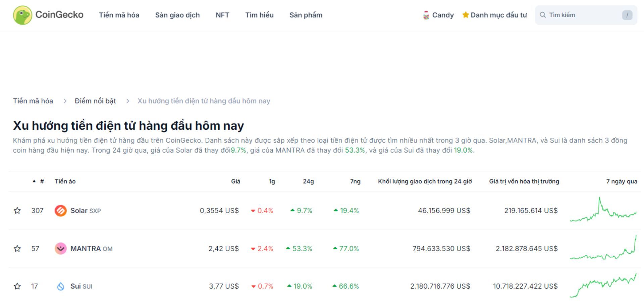Open the Candy rewards feature

(438, 15)
